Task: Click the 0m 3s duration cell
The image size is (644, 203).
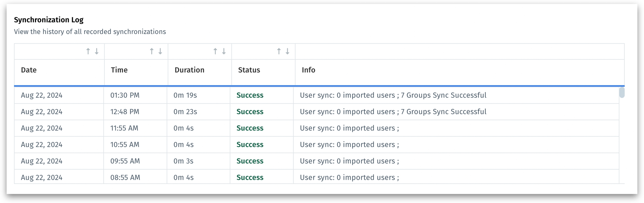Action: click(x=183, y=161)
